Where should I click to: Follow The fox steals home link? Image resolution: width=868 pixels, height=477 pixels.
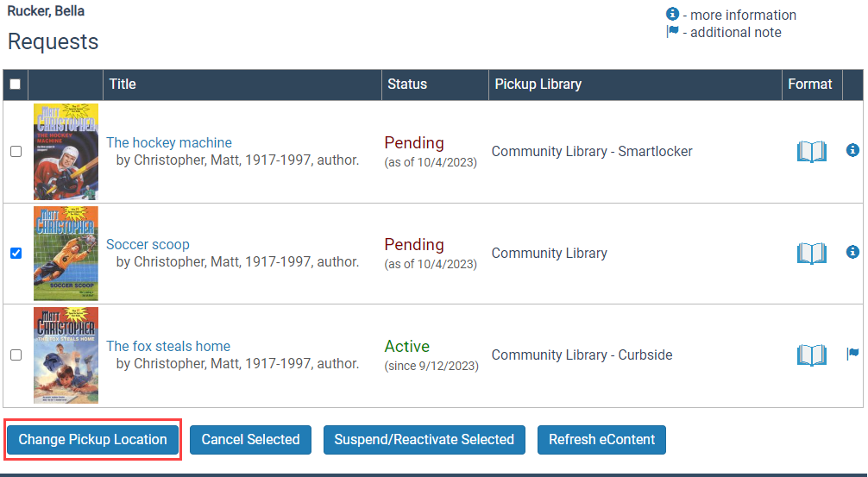168,347
